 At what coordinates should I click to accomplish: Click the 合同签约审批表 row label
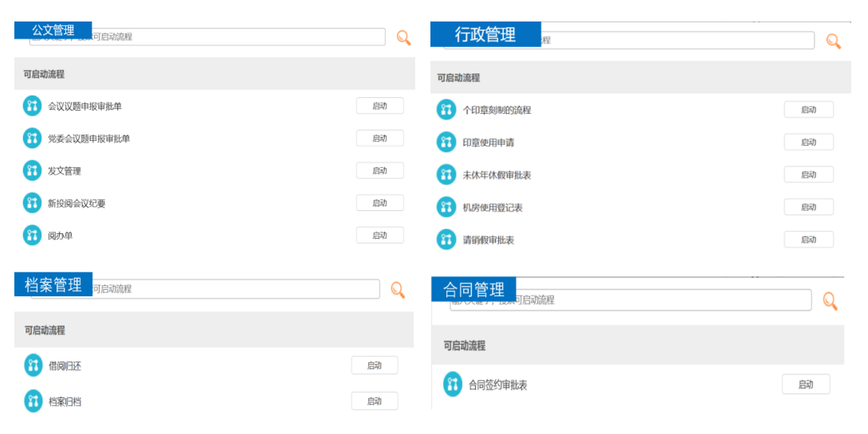tap(497, 385)
